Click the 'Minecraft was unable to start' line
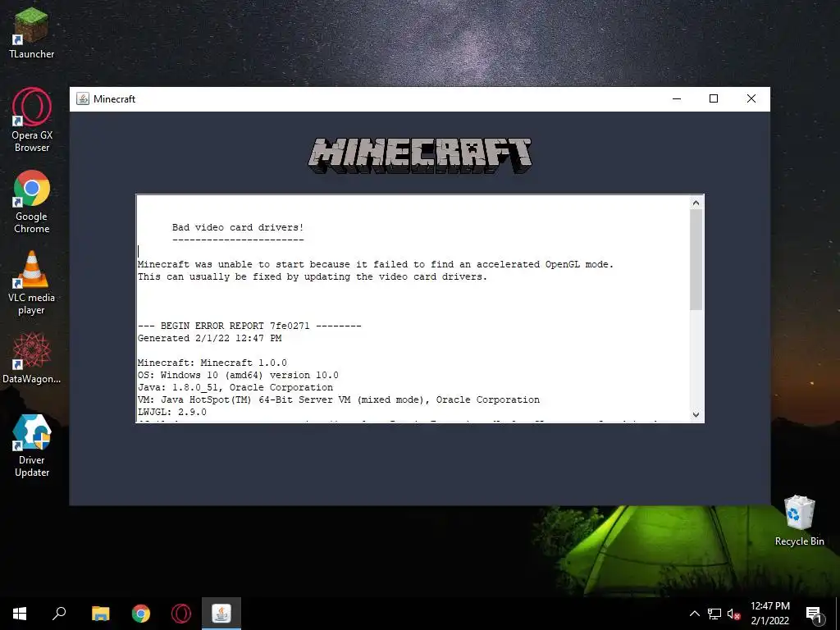The height and width of the screenshot is (630, 840). 376,264
